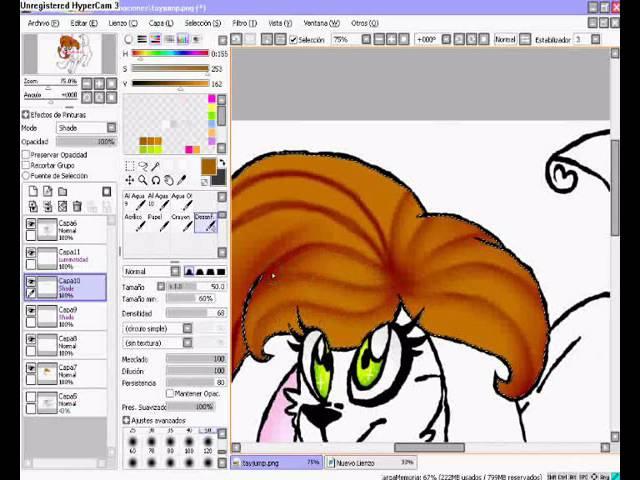Open the Capa menu
The width and height of the screenshot is (640, 480).
click(x=161, y=23)
